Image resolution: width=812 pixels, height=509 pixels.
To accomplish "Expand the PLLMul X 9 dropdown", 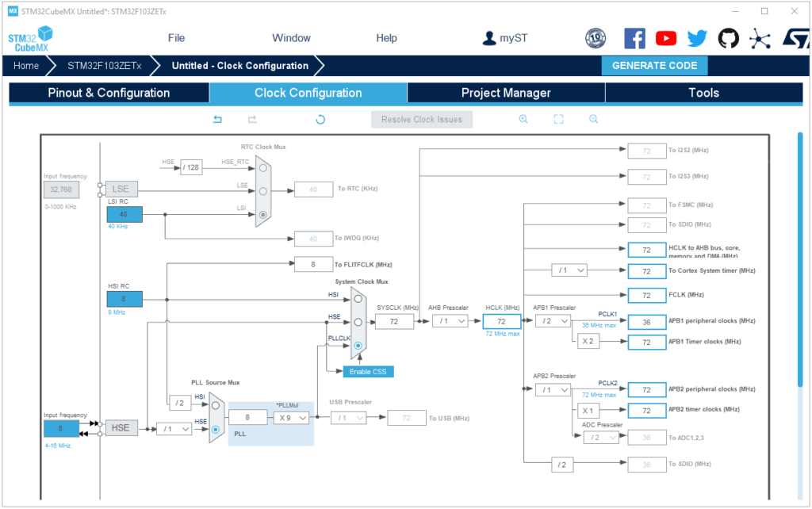I will pos(290,418).
